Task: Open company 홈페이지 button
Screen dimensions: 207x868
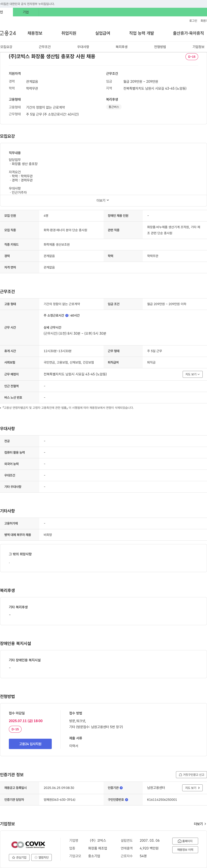Action: pyautogui.click(x=185, y=841)
